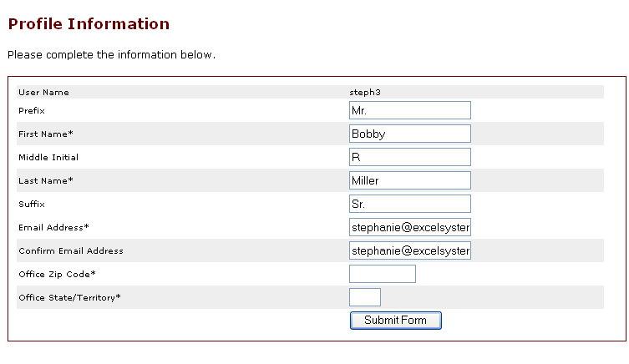Click the Office State/Territory* label
Screen dimensions: 629x364
click(69, 297)
